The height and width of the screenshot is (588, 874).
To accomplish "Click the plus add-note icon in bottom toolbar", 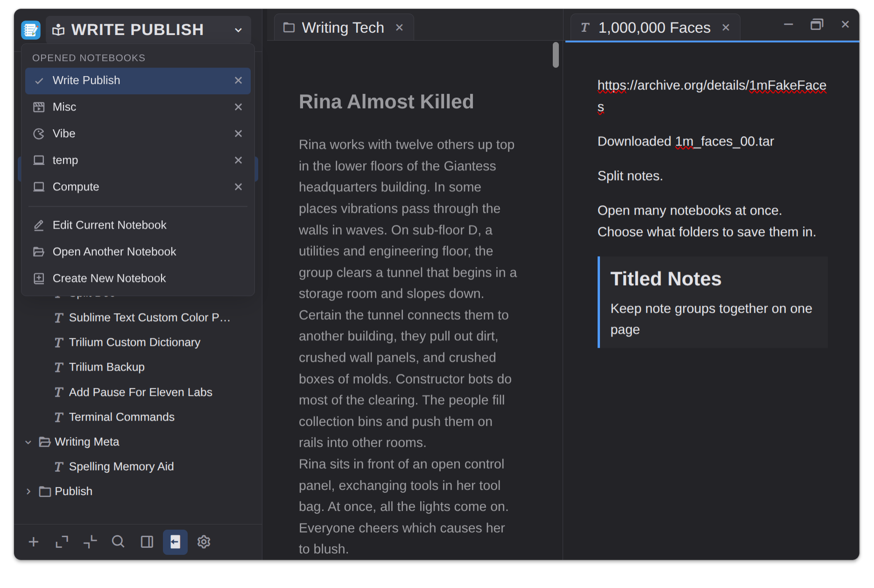I will pos(34,542).
